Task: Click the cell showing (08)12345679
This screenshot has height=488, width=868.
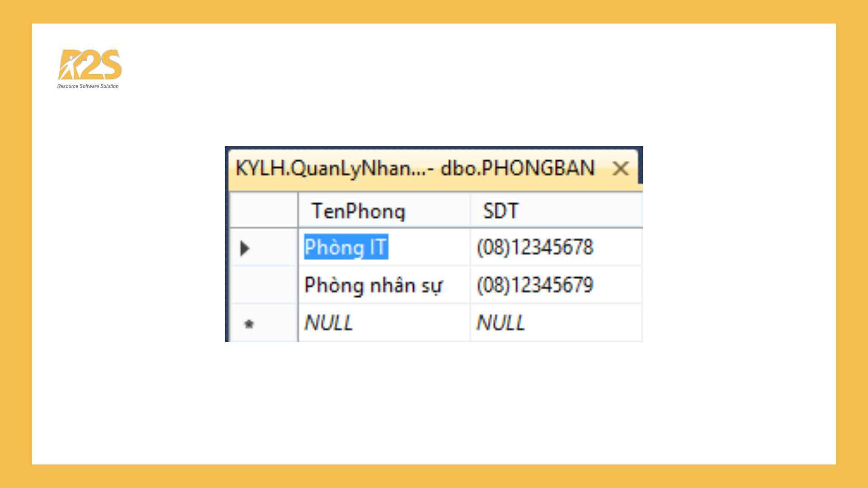Action: pyautogui.click(x=536, y=285)
